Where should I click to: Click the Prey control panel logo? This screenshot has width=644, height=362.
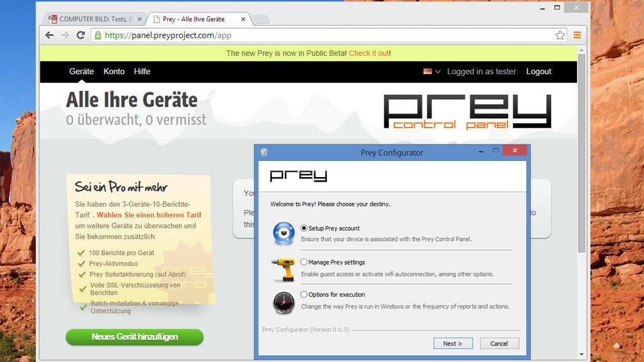coord(467,112)
